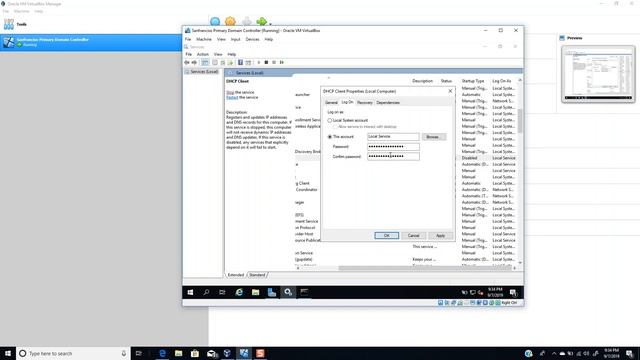
Task: Switch to the General tab
Action: (331, 102)
